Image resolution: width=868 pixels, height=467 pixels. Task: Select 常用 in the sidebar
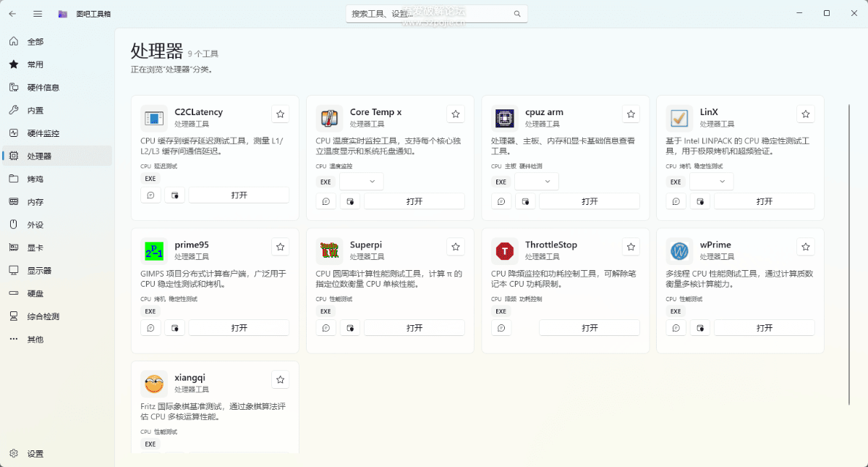[x=57, y=64]
